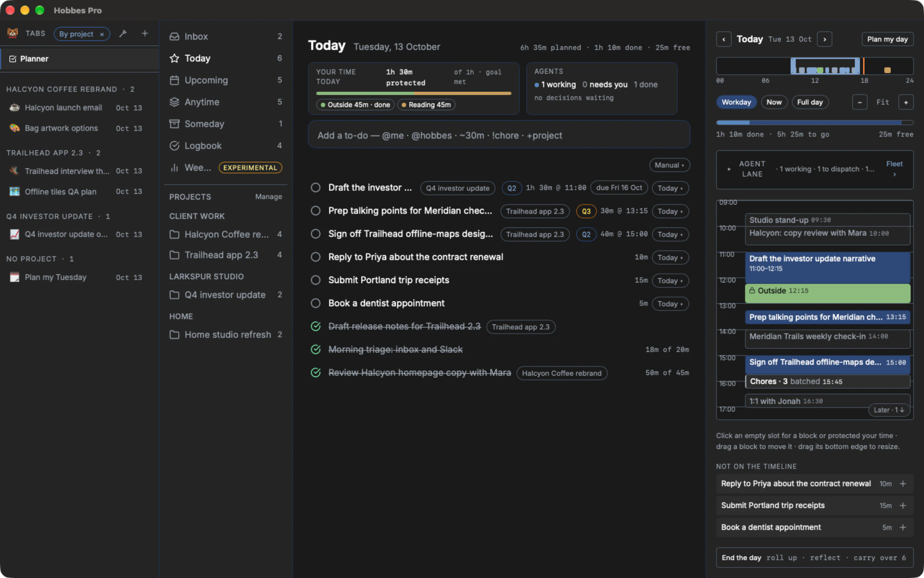
Task: Open Today dropdown on Draft the investor row
Action: (670, 188)
